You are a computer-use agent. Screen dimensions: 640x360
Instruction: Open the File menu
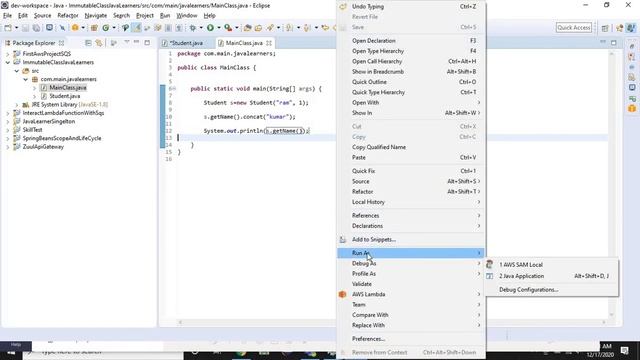[7, 16]
